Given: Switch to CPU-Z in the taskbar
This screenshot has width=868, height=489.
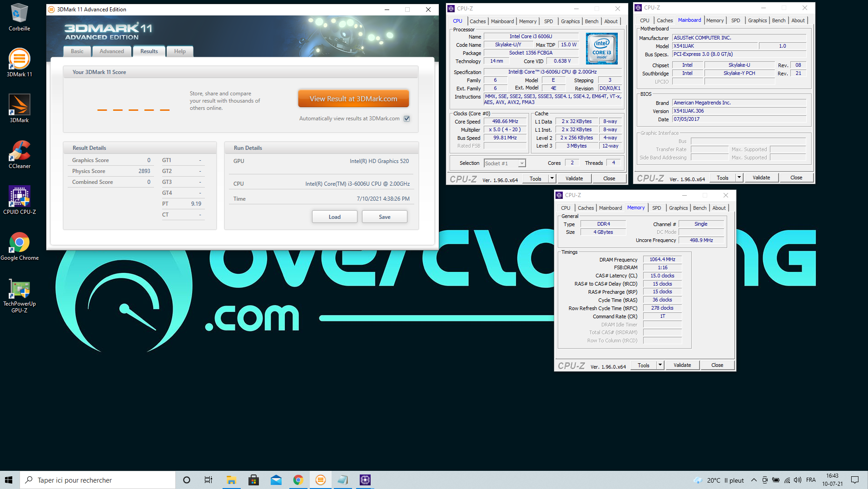Looking at the screenshot, I should [x=365, y=480].
